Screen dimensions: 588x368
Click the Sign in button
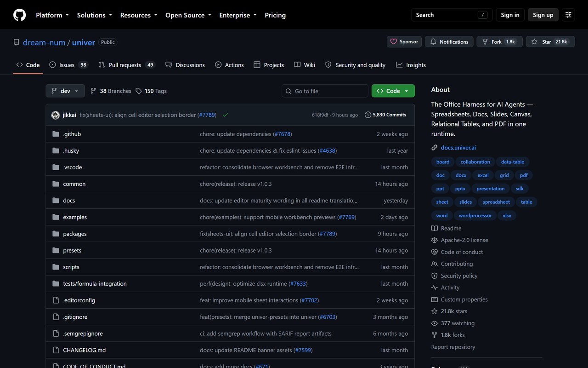510,15
